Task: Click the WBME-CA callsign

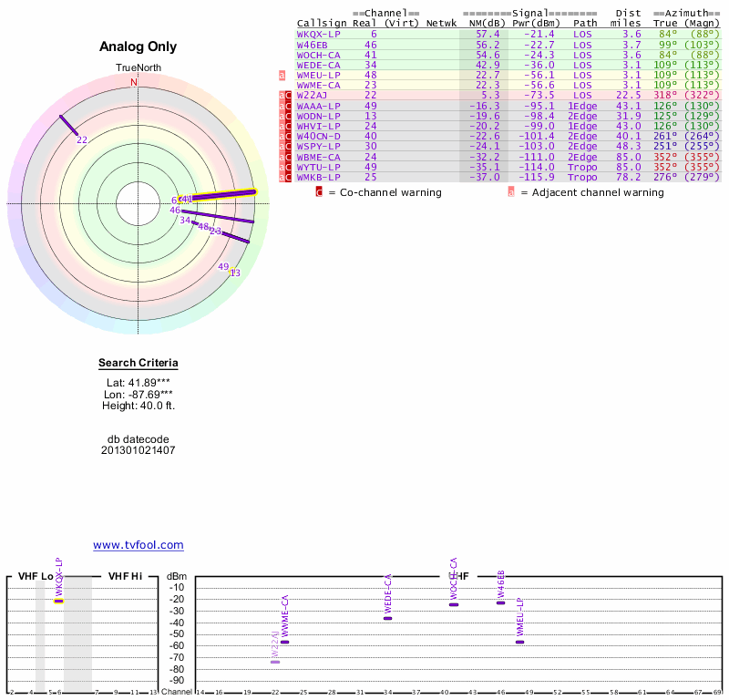Action: [x=318, y=157]
